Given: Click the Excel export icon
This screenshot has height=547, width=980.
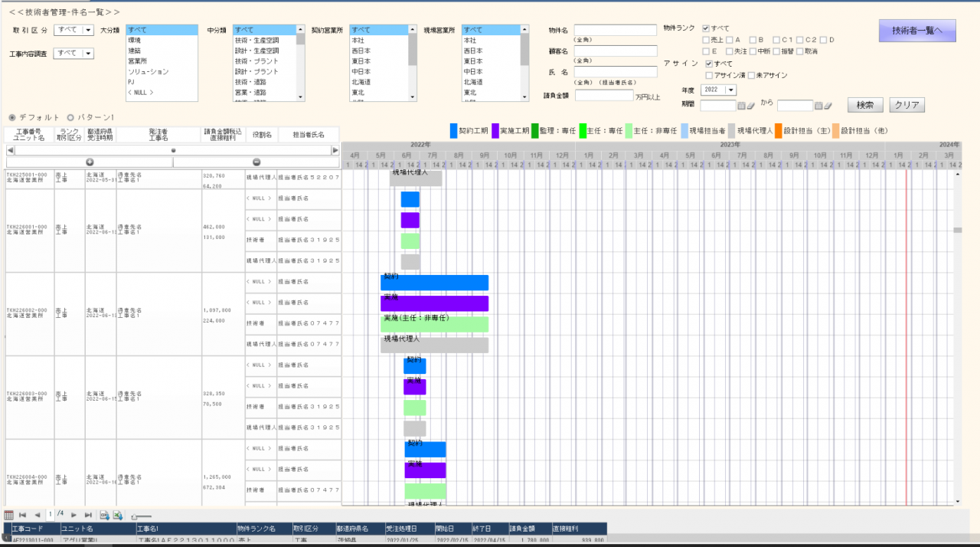Looking at the screenshot, I should (x=118, y=515).
